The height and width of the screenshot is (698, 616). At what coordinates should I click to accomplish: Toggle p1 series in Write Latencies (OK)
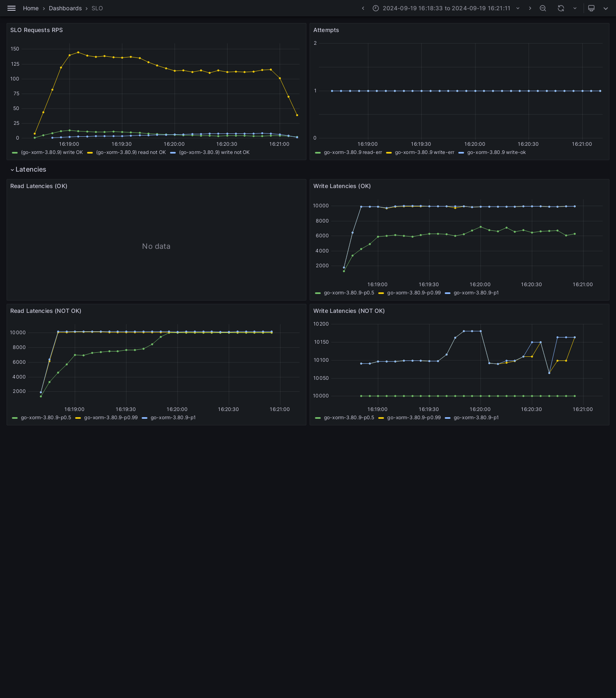pyautogui.click(x=476, y=293)
